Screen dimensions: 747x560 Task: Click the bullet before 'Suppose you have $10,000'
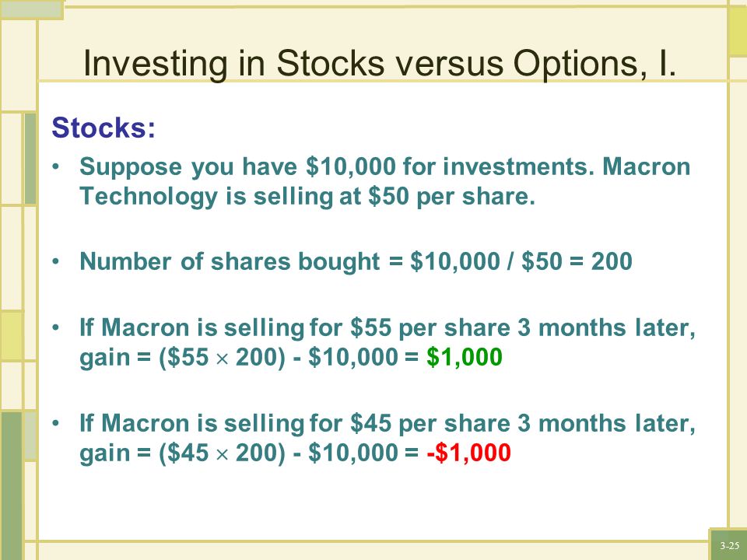coord(56,166)
